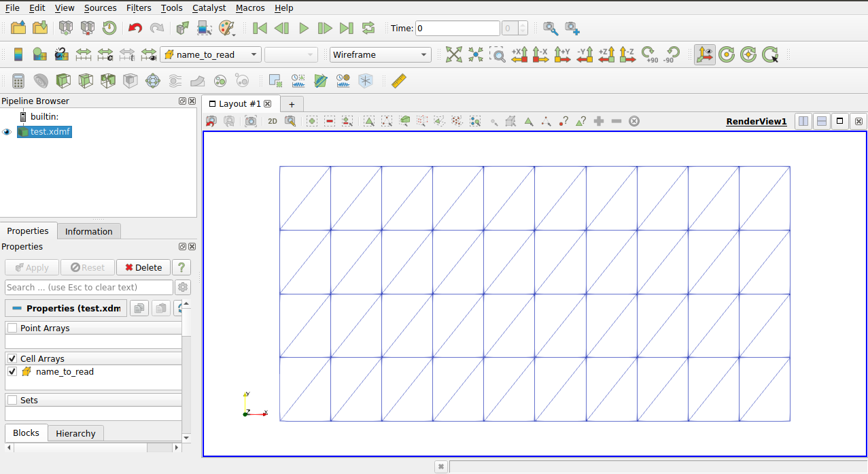The height and width of the screenshot is (474, 868).
Task: Add the Glyph filter
Action: point(153,81)
